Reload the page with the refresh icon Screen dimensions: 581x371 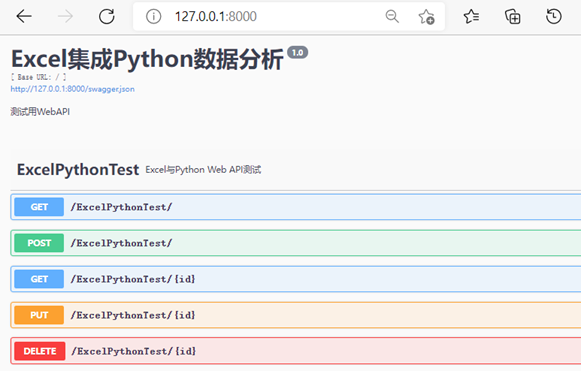point(107,16)
